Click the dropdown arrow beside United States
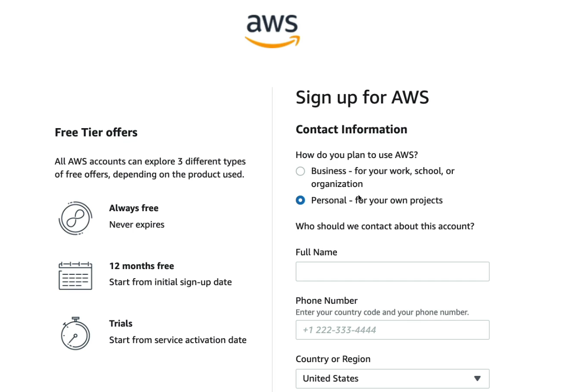The height and width of the screenshot is (392, 561). (477, 378)
